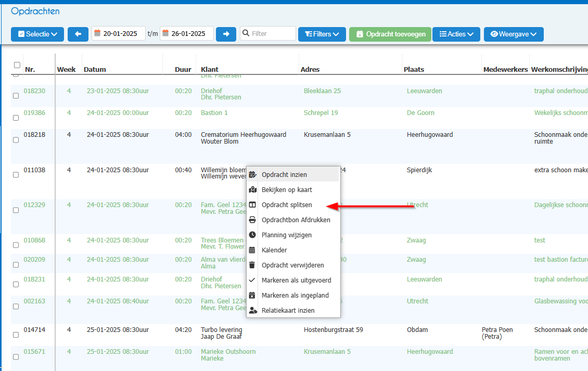The image size is (588, 371).
Task: Open calendar picker for end date 26-01-2025
Action: pos(165,33)
